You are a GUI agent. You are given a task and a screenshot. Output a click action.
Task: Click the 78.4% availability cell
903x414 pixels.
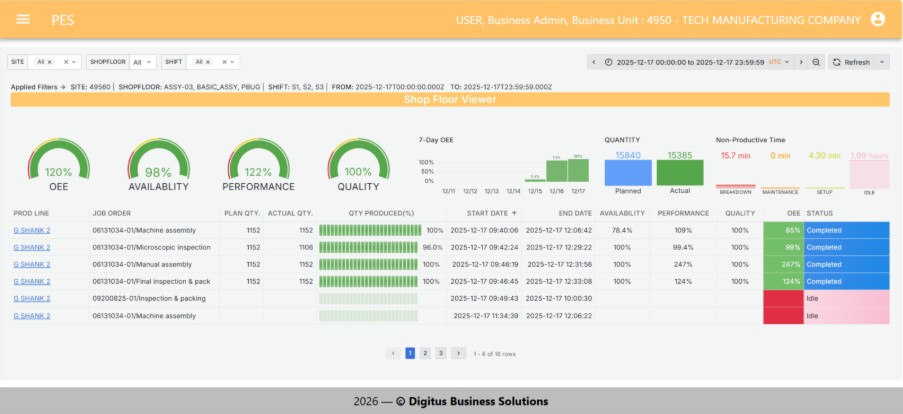622,230
